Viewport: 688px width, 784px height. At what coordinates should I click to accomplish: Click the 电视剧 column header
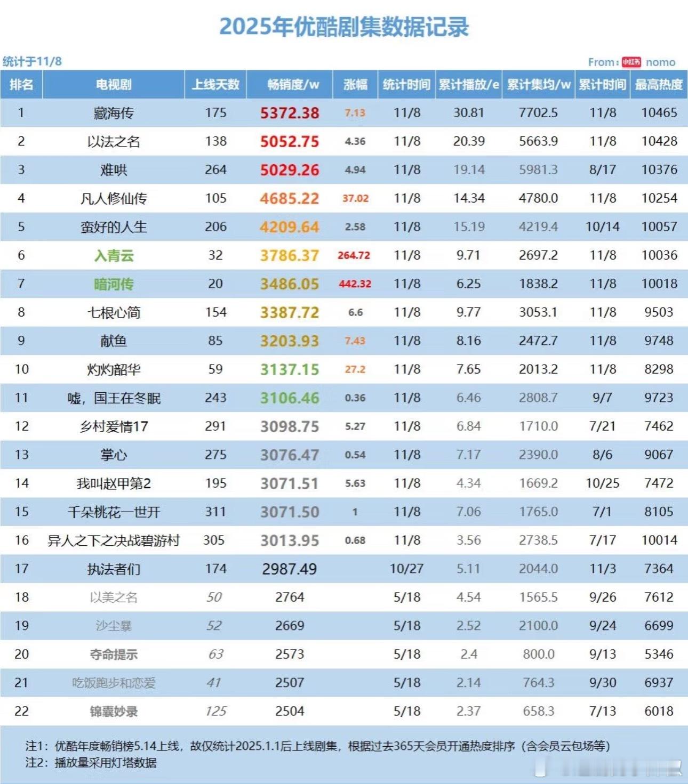click(114, 85)
